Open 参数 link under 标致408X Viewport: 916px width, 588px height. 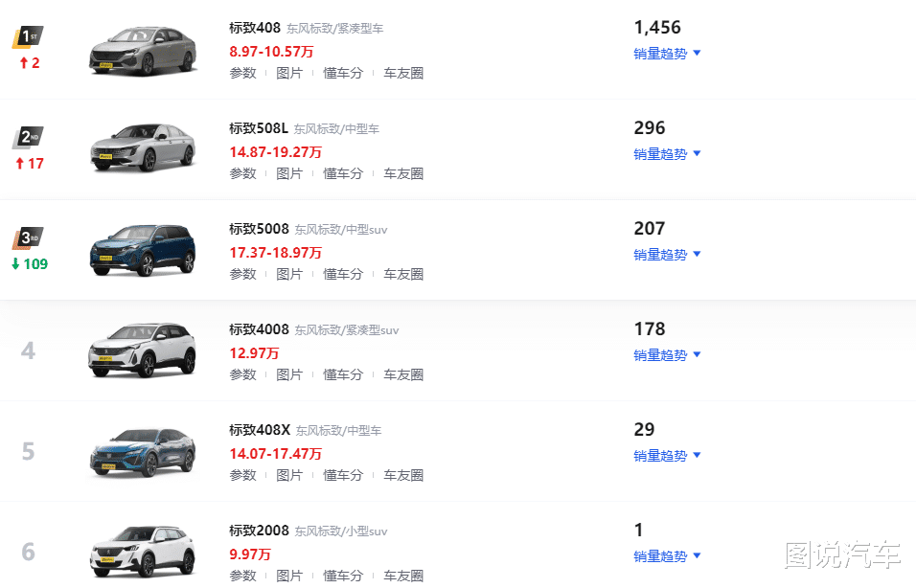(x=243, y=475)
